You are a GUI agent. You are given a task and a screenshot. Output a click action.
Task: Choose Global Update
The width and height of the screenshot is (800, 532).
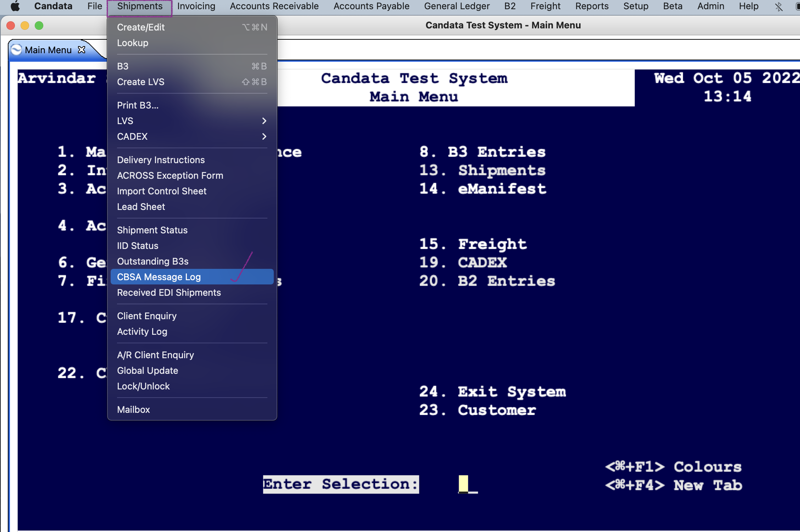click(192, 371)
